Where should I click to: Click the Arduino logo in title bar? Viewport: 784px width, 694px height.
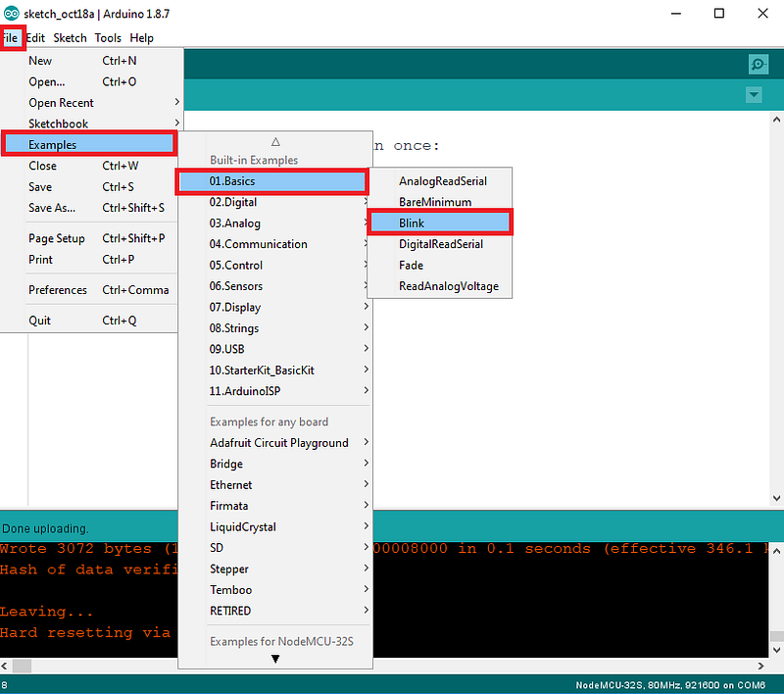(x=11, y=14)
